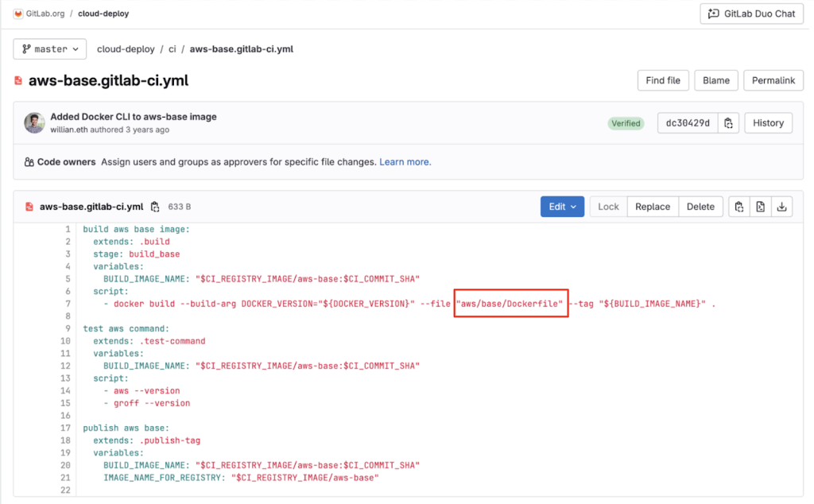Click the History button
Screen dimensions: 814x504
(768, 123)
